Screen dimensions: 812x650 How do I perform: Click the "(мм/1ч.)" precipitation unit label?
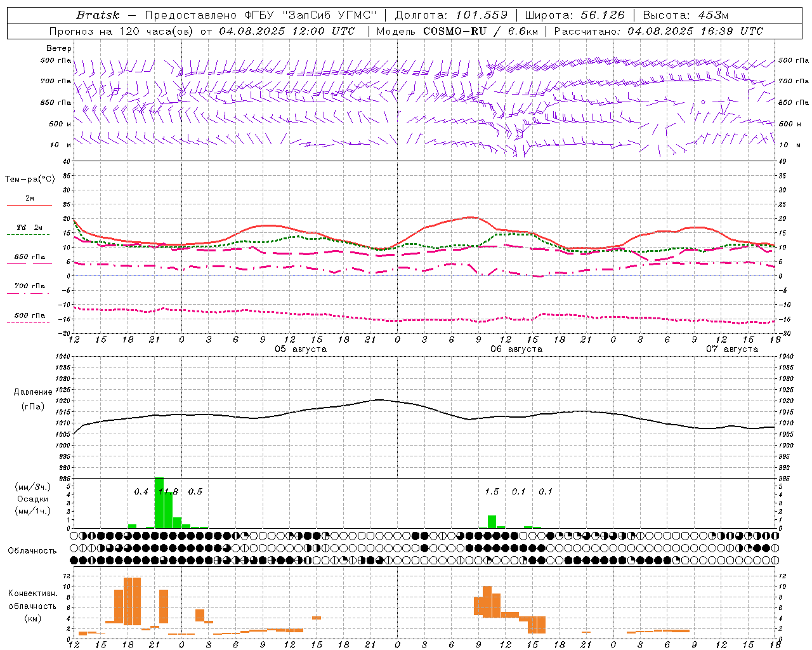(x=33, y=511)
